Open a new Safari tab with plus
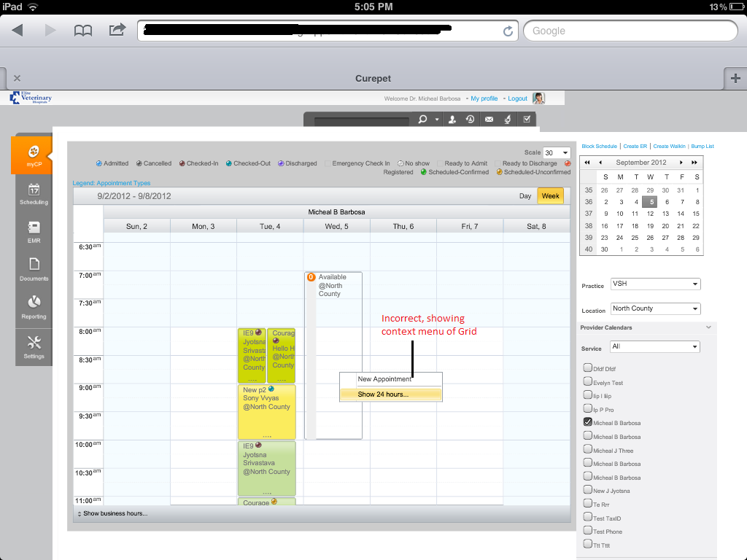The height and width of the screenshot is (560, 747). click(x=735, y=78)
